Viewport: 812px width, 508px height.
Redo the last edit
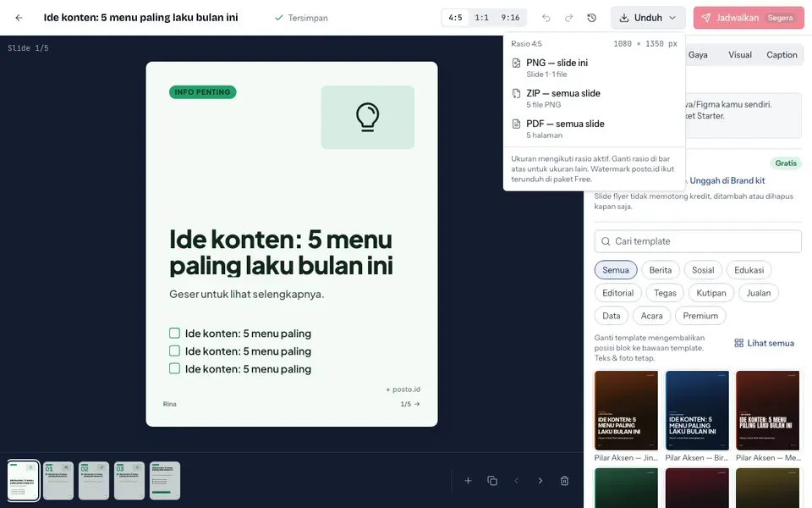568,18
